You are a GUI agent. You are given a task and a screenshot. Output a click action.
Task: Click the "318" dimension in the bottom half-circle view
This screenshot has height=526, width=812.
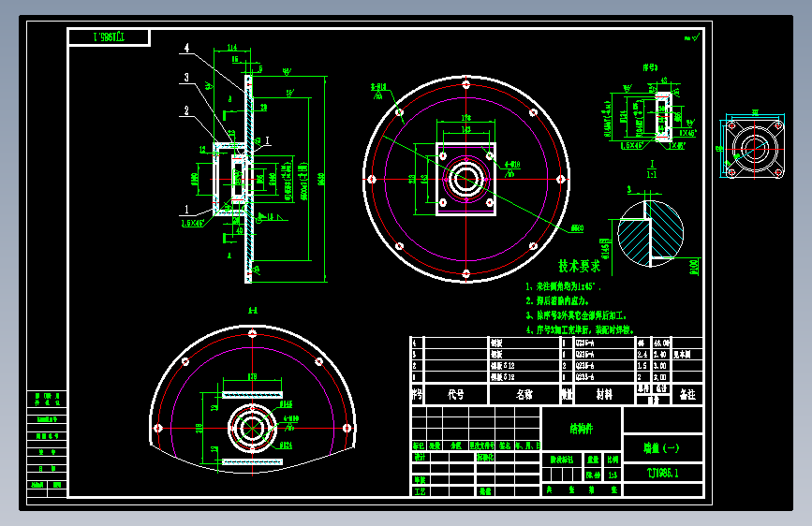point(199,428)
